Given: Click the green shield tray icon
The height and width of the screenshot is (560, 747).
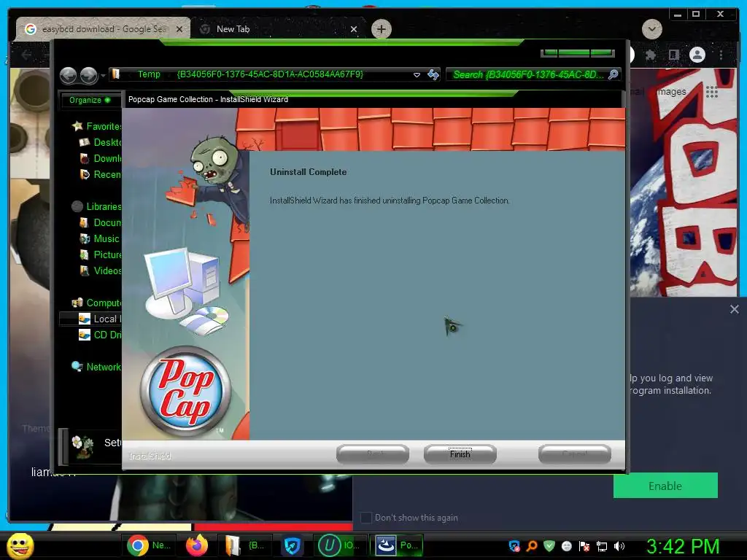Looking at the screenshot, I should pos(549,546).
